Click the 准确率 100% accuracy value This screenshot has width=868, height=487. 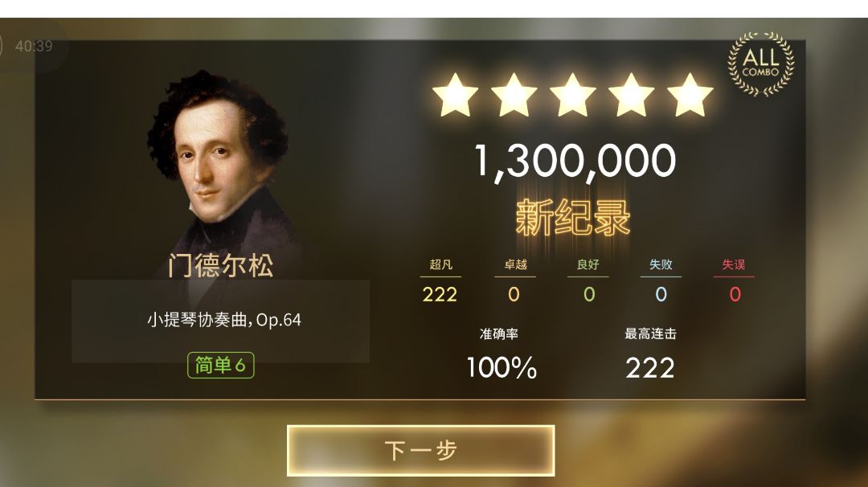[x=502, y=367]
